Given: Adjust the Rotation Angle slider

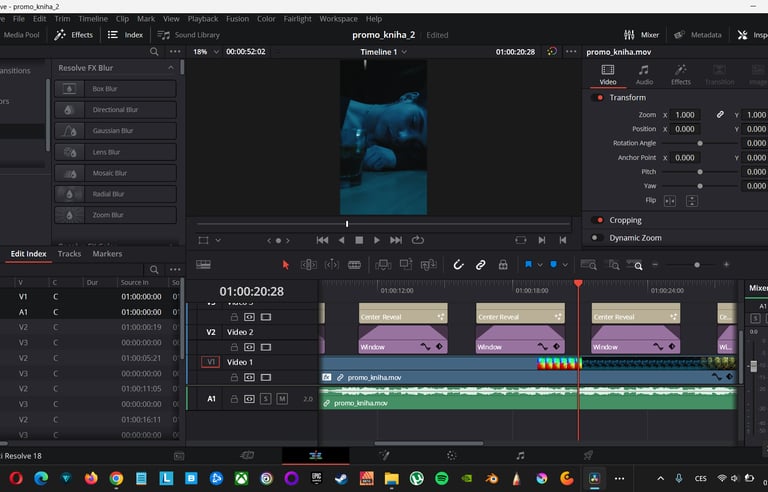Looking at the screenshot, I should tap(699, 143).
